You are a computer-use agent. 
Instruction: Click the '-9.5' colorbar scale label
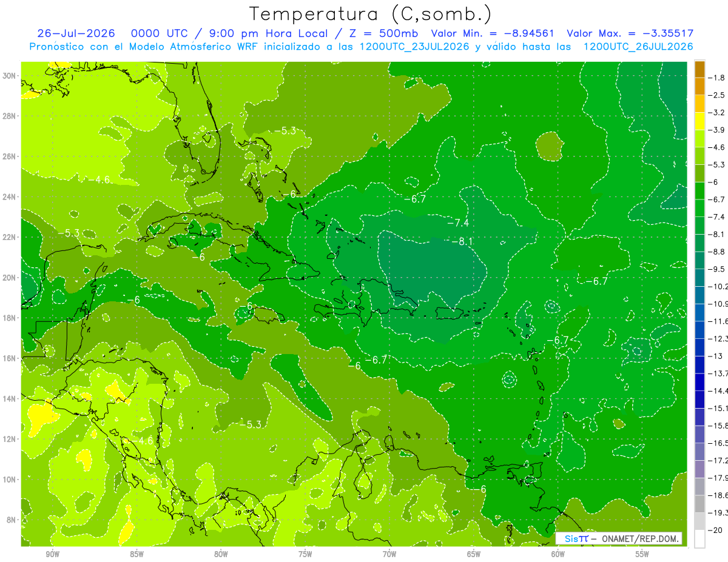718,269
